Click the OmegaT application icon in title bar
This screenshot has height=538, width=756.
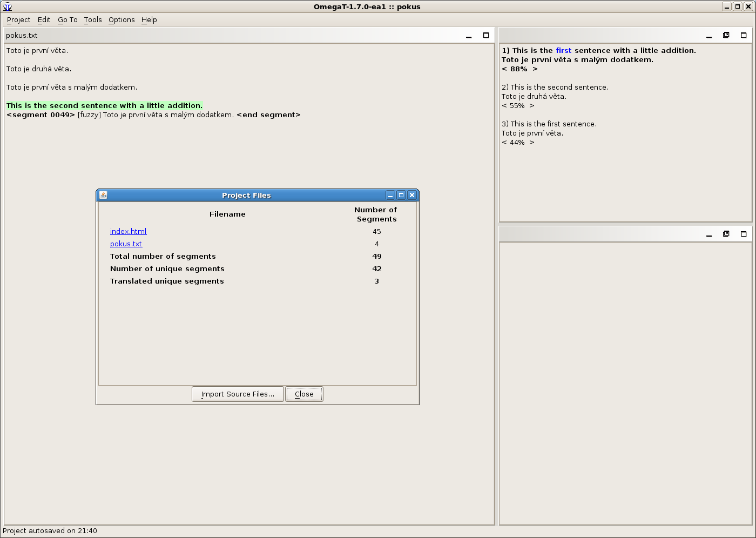[8, 6]
